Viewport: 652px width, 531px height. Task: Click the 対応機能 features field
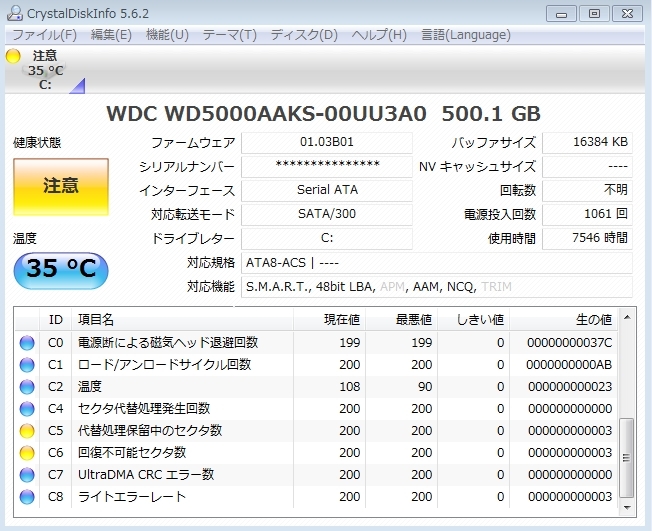[437, 287]
